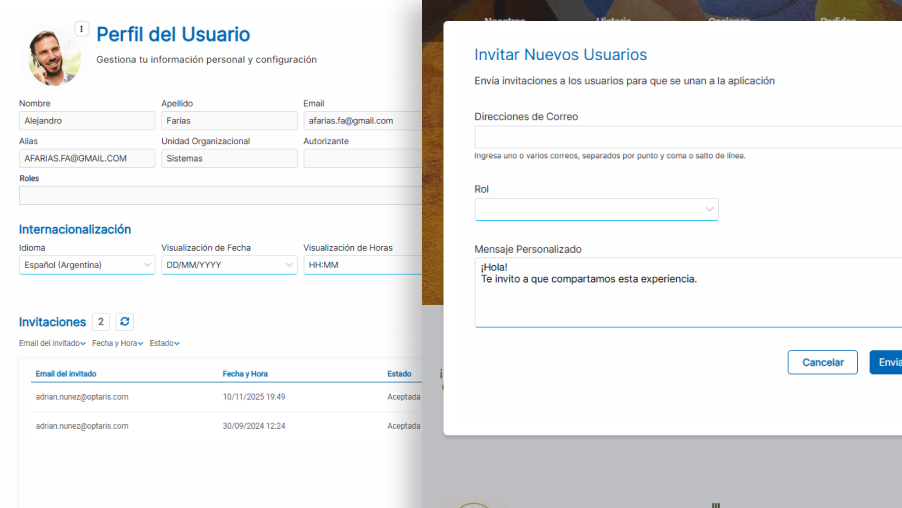Image resolution: width=902 pixels, height=508 pixels.
Task: Open the three-dot menu beside profile photo
Action: coord(82,29)
